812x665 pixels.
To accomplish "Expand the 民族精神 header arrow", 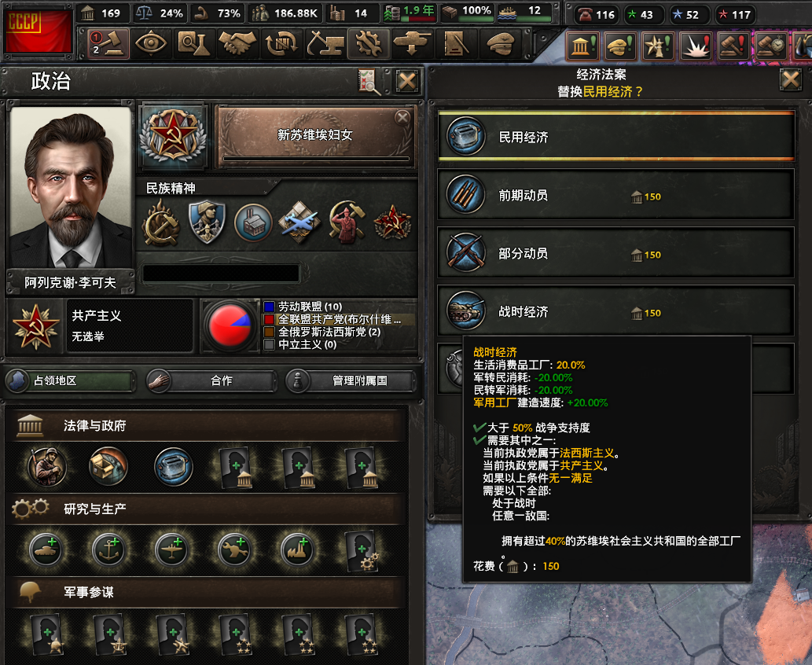I will pyautogui.click(x=271, y=186).
